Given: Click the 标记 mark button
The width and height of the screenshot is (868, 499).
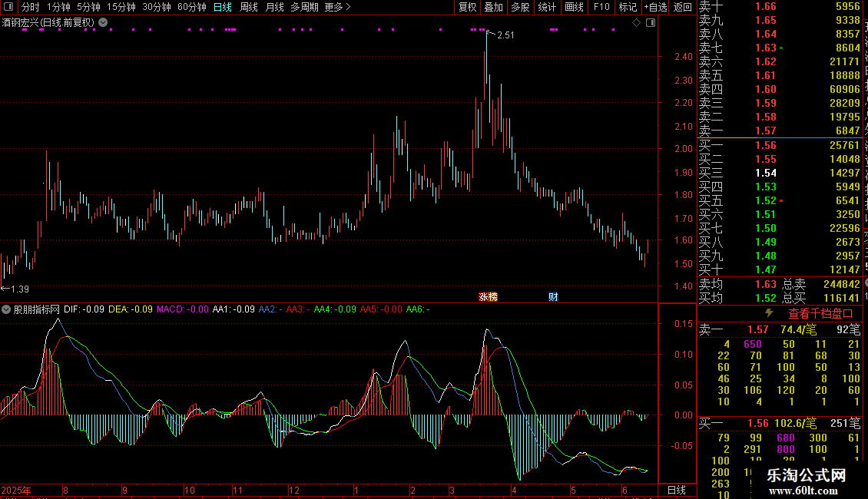Looking at the screenshot, I should coord(628,7).
